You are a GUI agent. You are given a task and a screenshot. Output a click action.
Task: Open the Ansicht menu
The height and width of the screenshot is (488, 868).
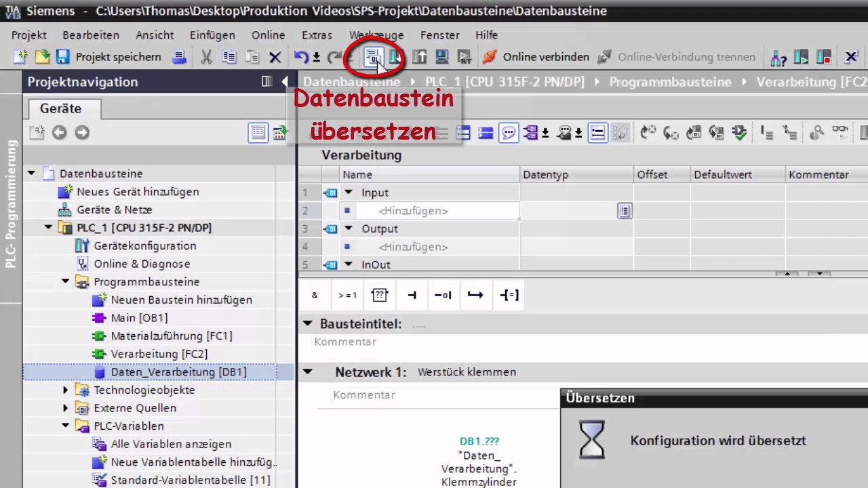click(x=155, y=35)
